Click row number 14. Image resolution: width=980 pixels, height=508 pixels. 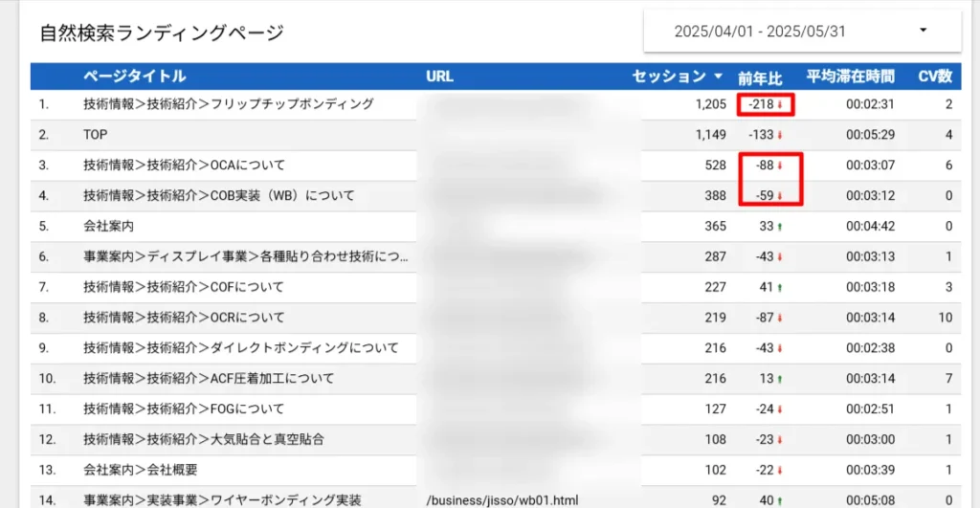pos(47,500)
